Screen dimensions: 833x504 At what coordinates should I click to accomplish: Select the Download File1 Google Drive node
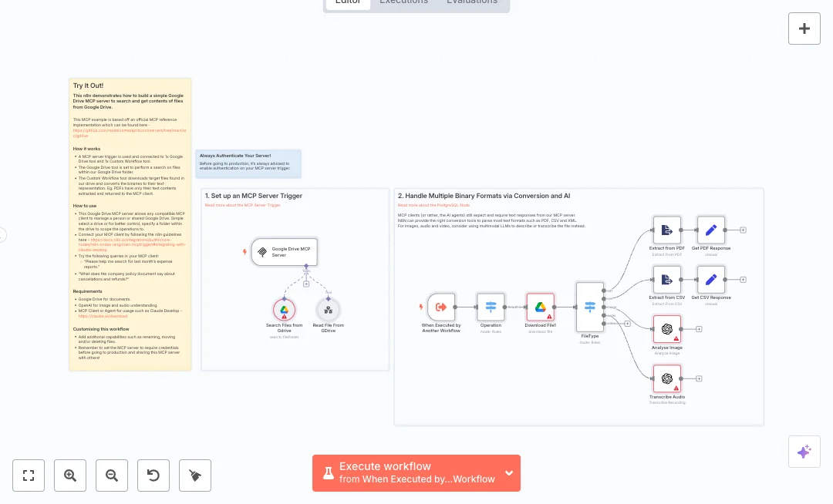[x=540, y=307]
